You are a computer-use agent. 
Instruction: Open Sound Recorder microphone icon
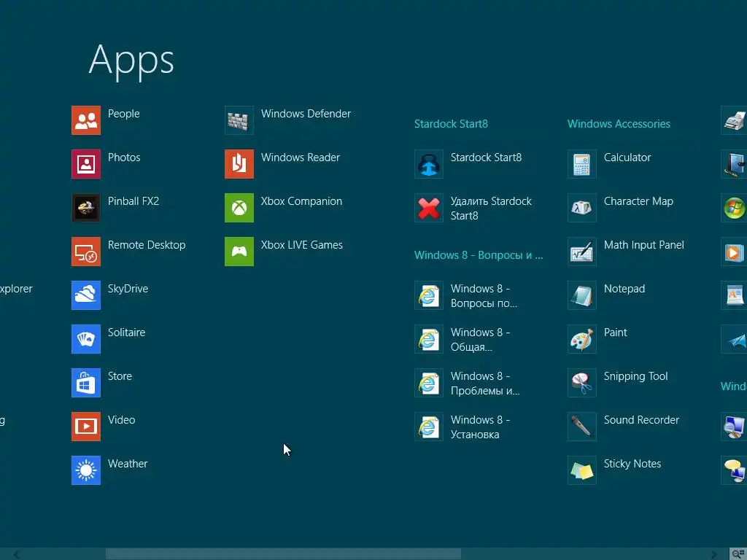tap(581, 427)
